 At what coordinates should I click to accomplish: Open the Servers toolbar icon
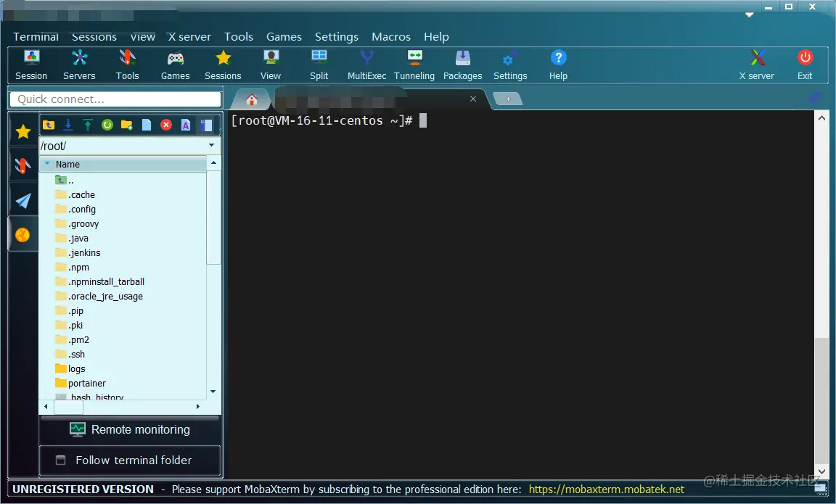coord(79,65)
